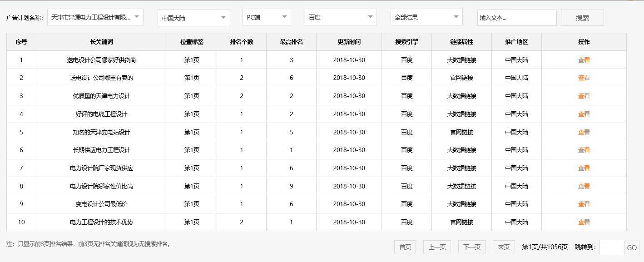Click the 输入文本 search text field
The image size is (644, 262).
516,18
